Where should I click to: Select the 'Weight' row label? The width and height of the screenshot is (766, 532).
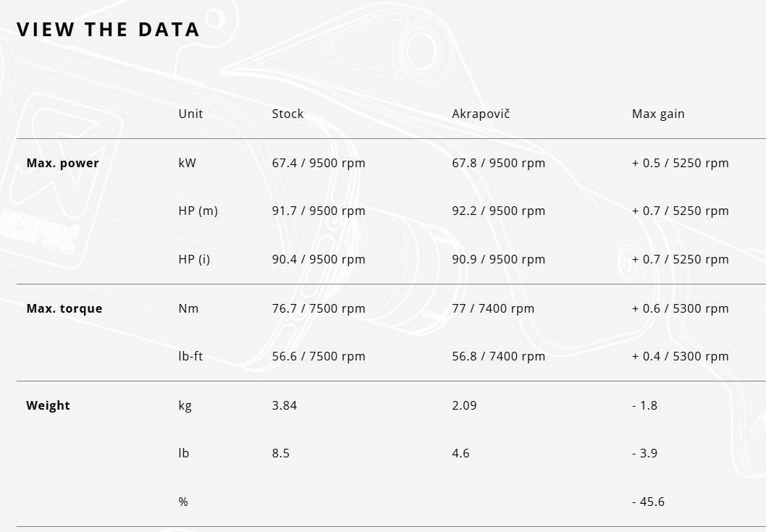click(x=48, y=405)
